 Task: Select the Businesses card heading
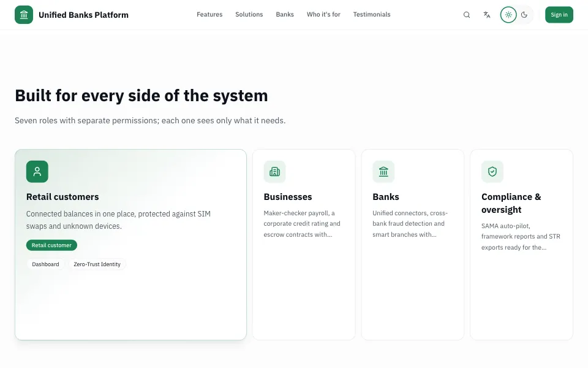tap(288, 197)
